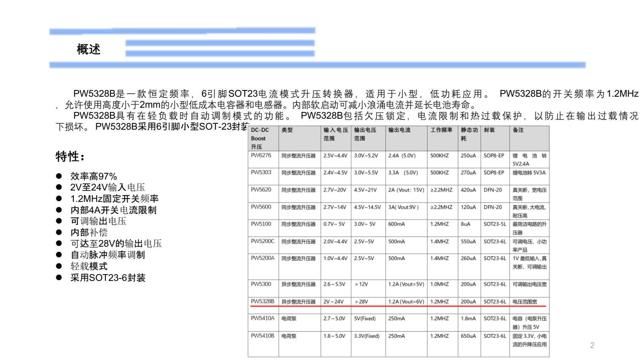Select bullet 可调输出电压
644x362 pixels.
(x=98, y=221)
